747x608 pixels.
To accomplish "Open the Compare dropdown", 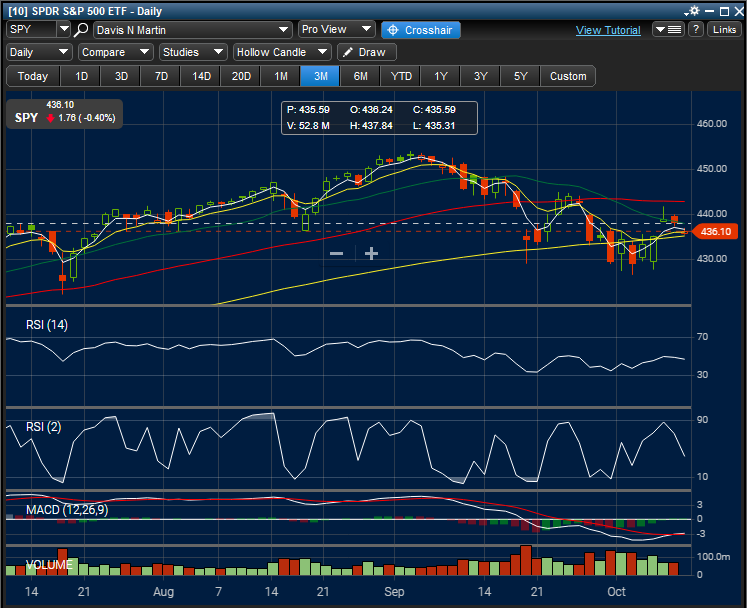I will tap(115, 52).
